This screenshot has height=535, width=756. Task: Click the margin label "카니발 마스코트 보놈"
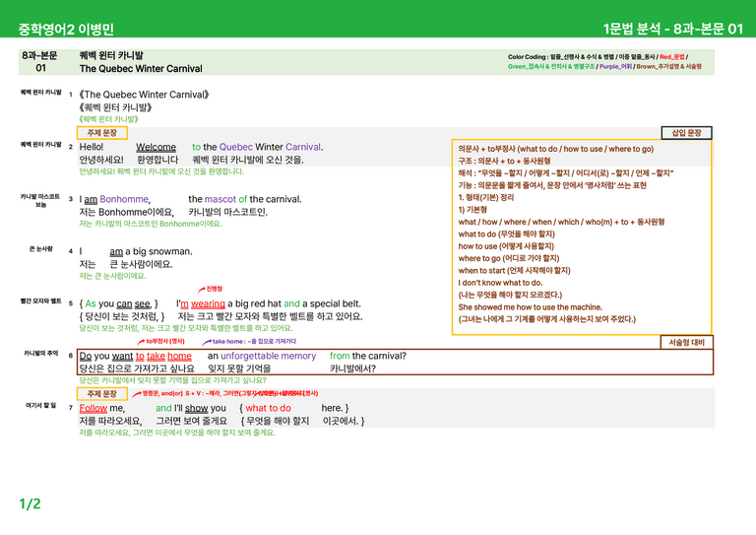coord(40,201)
